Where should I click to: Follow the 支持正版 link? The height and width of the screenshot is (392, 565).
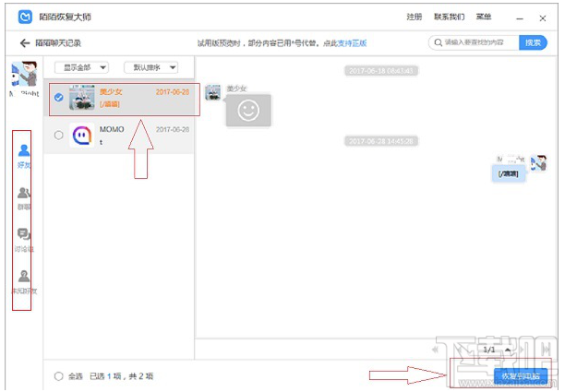[352, 43]
